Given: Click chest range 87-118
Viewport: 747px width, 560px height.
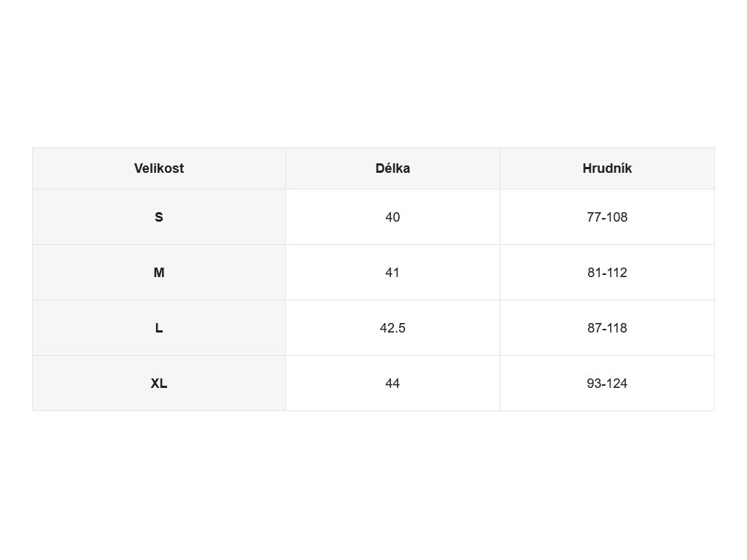Looking at the screenshot, I should pyautogui.click(x=607, y=328).
